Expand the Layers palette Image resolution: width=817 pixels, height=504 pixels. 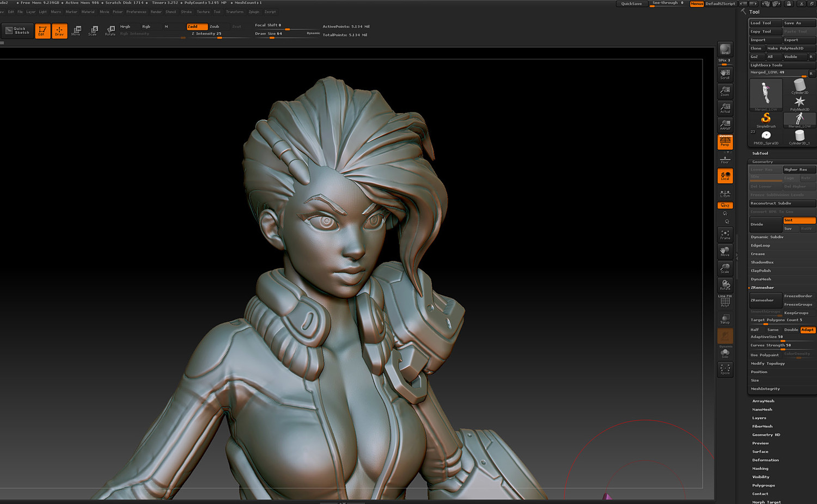click(759, 418)
